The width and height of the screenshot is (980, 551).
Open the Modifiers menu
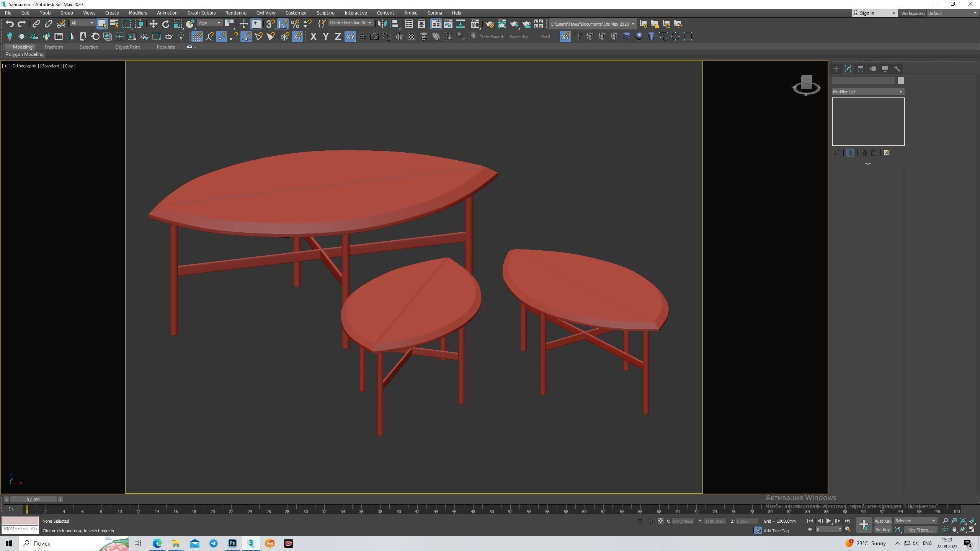(138, 13)
